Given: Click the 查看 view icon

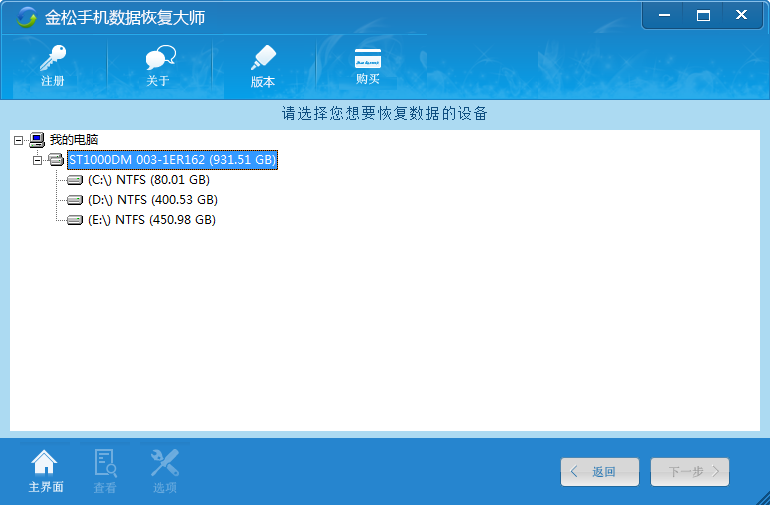Looking at the screenshot, I should (105, 463).
